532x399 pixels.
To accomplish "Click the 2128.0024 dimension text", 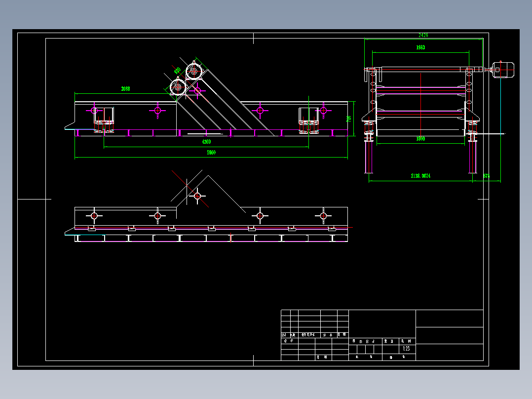I will click(x=420, y=176).
